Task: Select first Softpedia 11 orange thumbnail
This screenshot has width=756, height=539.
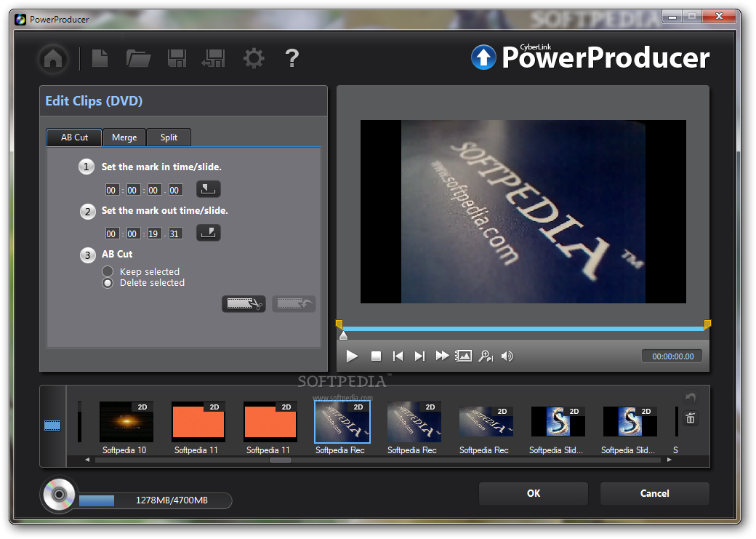Action: click(x=198, y=422)
